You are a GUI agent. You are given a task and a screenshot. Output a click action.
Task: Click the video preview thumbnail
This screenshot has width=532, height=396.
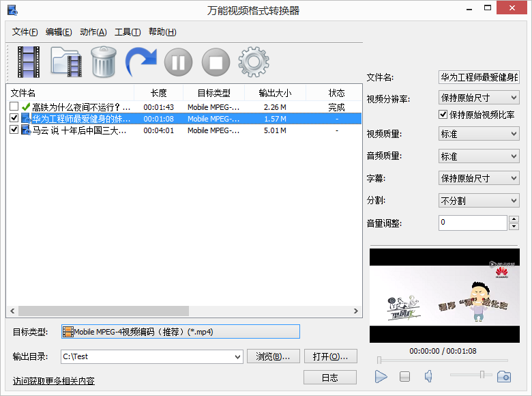tap(445, 296)
